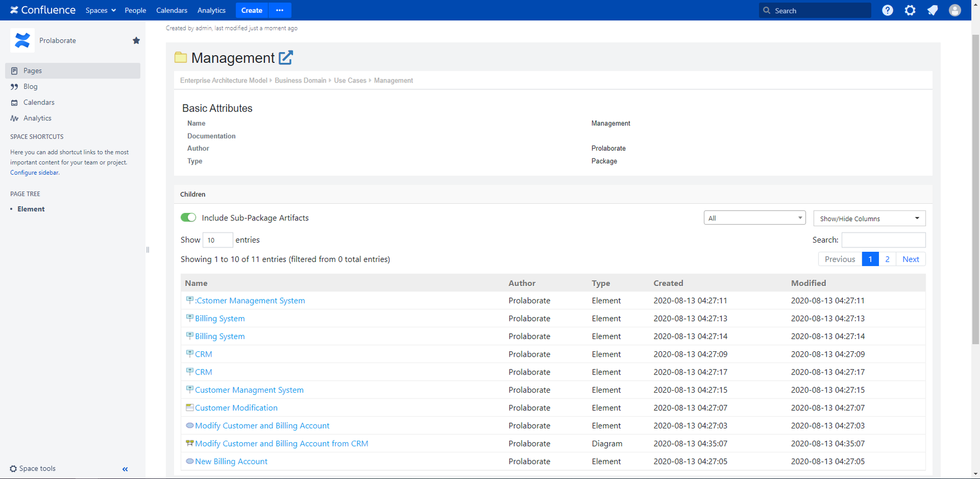Open New Billing Account link

point(231,461)
